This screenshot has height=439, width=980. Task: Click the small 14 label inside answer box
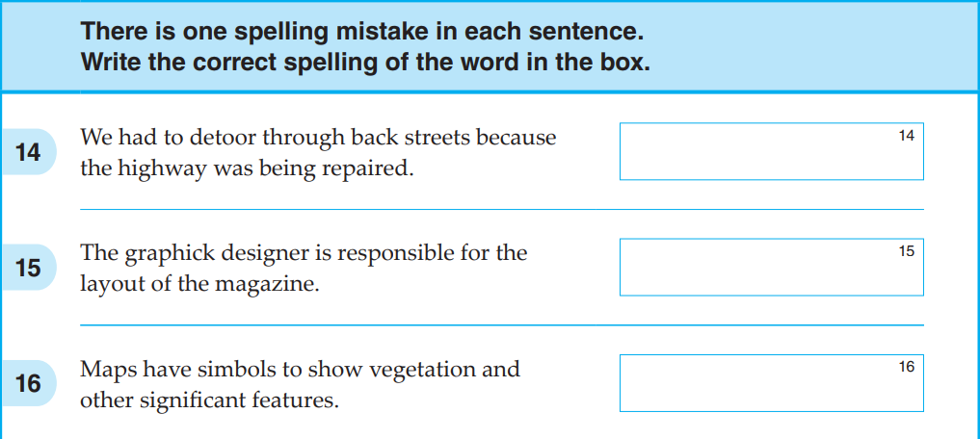[x=906, y=136]
